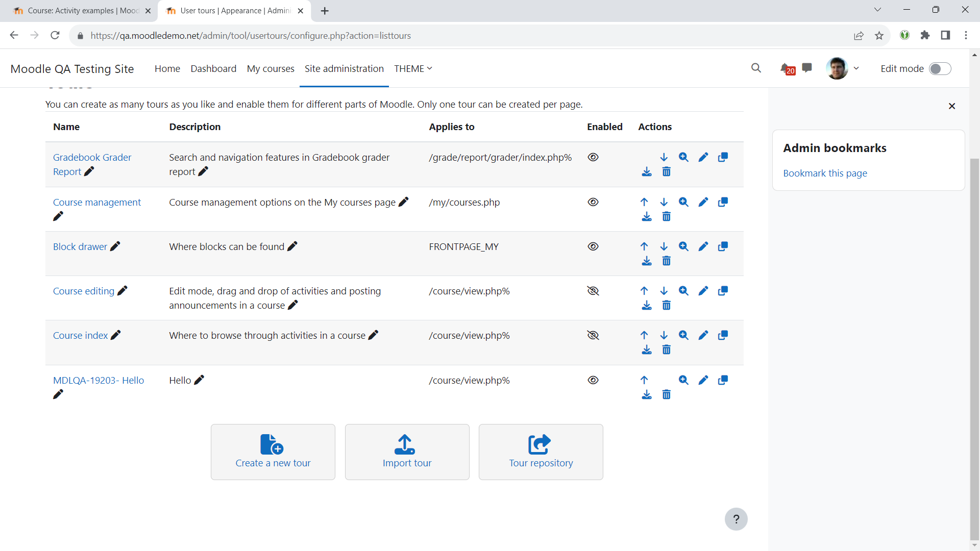View the Block drawer tour steps
Viewport: 980px width, 551px height.
(683, 246)
